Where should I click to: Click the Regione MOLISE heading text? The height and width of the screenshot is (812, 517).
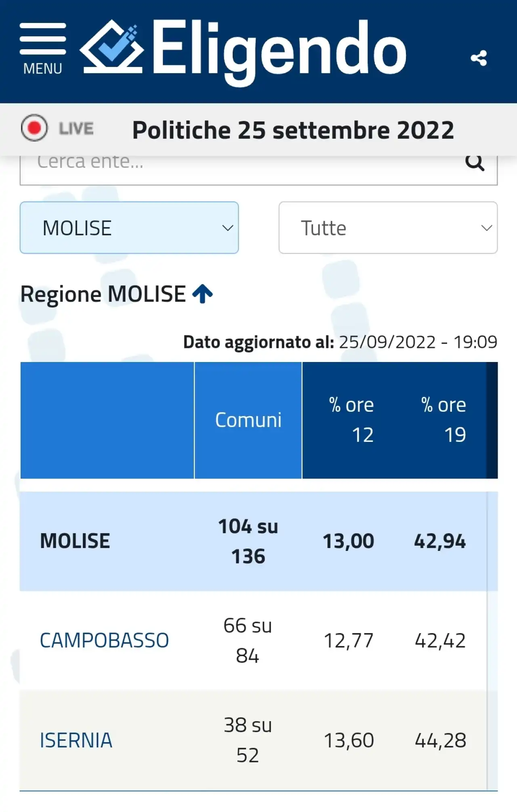[103, 294]
